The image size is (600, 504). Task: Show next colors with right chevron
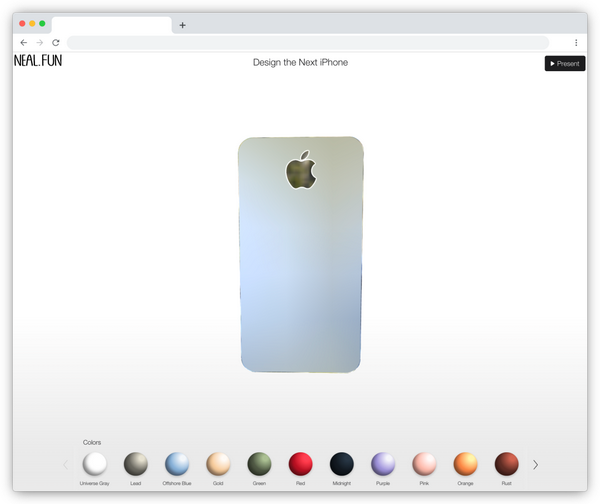[535, 465]
